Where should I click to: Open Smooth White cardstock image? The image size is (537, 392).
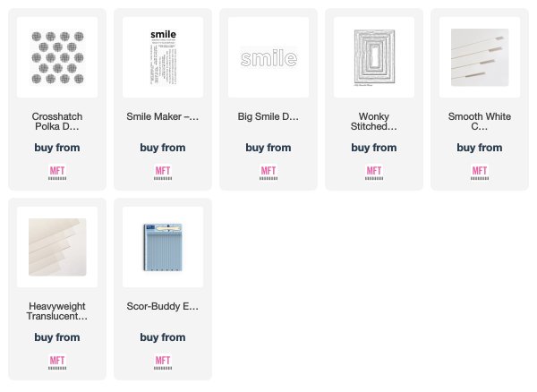[480, 57]
